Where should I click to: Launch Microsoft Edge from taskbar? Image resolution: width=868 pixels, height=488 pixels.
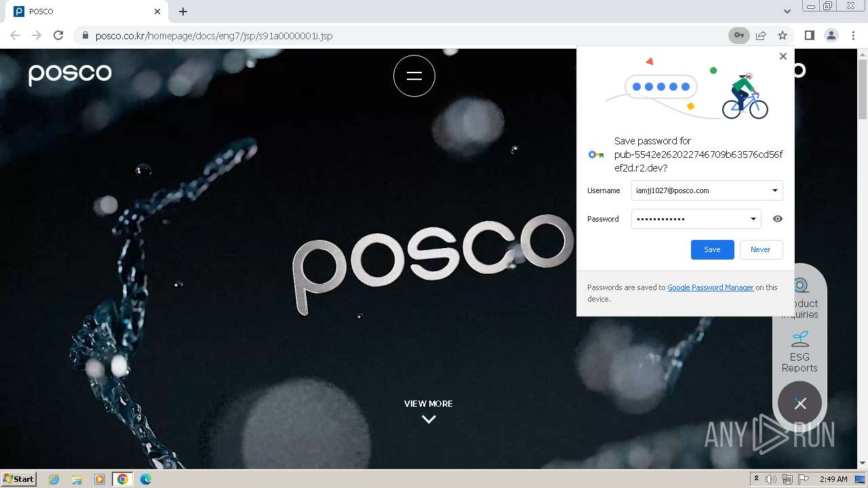pos(146,479)
